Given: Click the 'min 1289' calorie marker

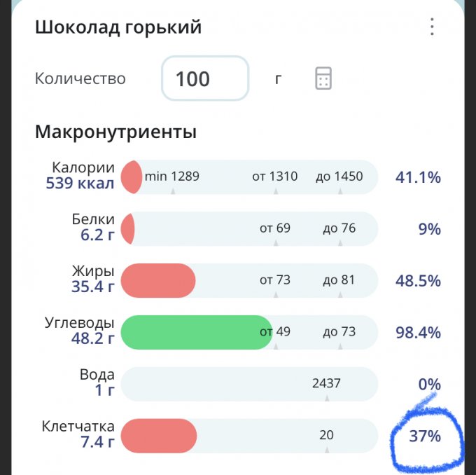Looking at the screenshot, I should click(x=171, y=177).
